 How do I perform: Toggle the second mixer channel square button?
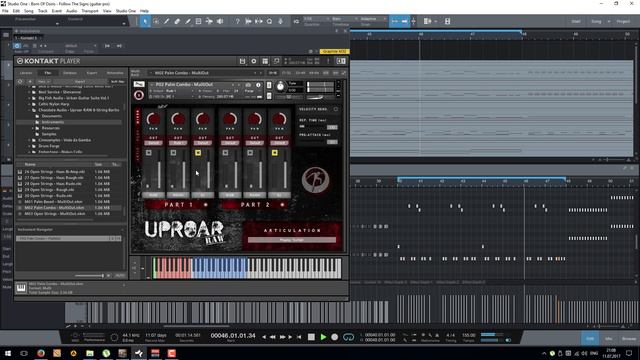coord(173,153)
